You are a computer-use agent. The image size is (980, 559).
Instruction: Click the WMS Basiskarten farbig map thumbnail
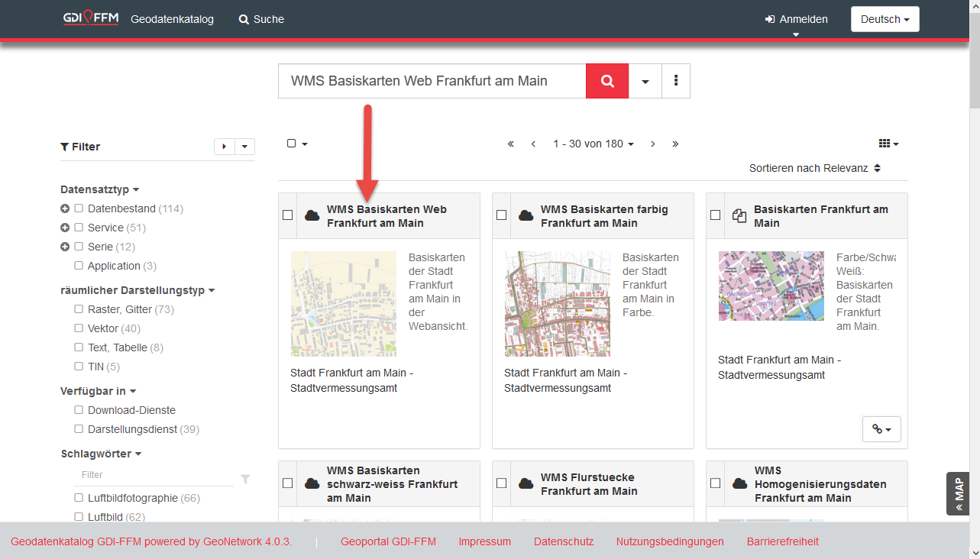pyautogui.click(x=558, y=304)
